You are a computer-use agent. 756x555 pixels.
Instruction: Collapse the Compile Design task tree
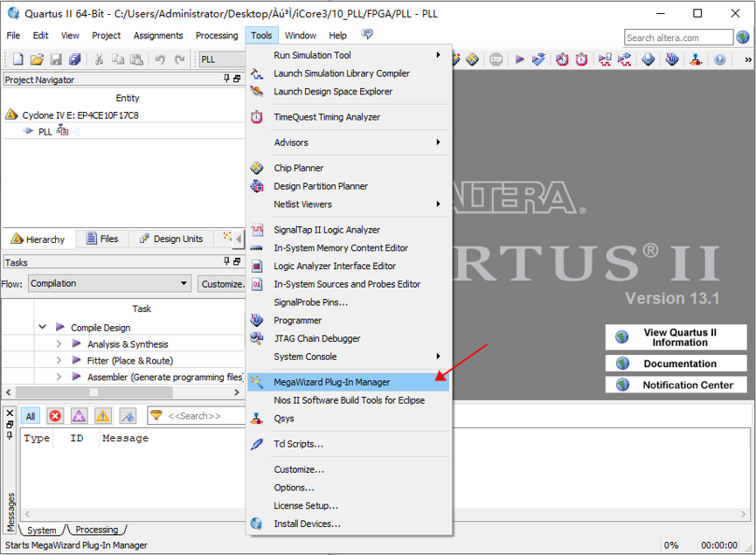(x=42, y=328)
